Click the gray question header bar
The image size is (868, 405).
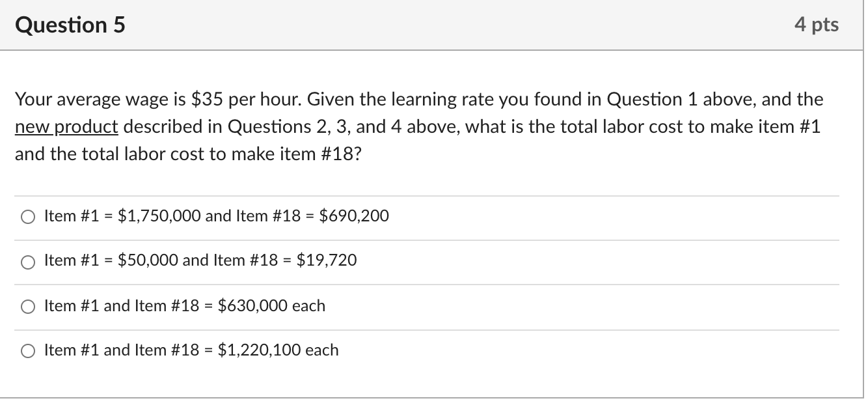click(433, 25)
